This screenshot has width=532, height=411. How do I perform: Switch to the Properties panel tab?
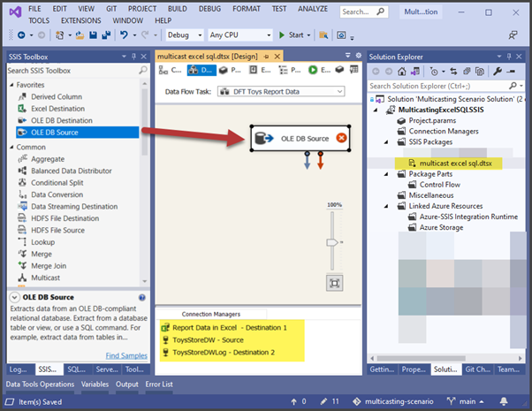click(414, 369)
